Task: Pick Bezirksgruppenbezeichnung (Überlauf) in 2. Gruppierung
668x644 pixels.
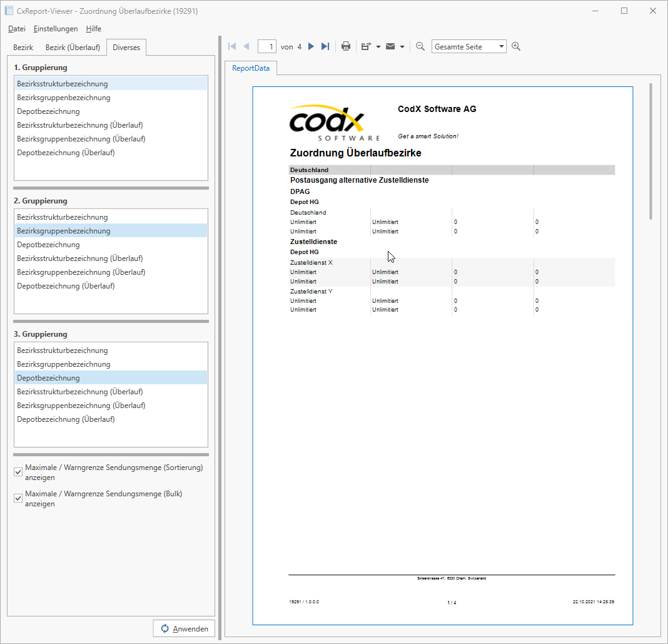Action: click(x=111, y=272)
